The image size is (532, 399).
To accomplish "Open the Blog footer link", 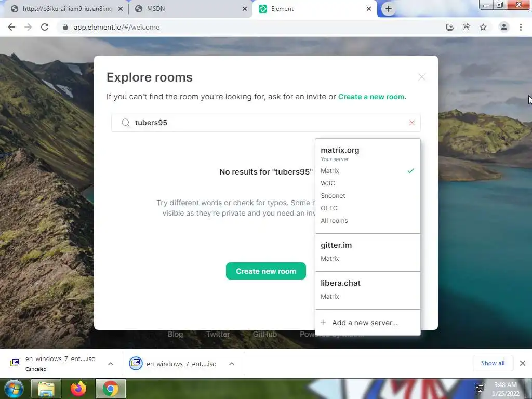I will [176, 334].
